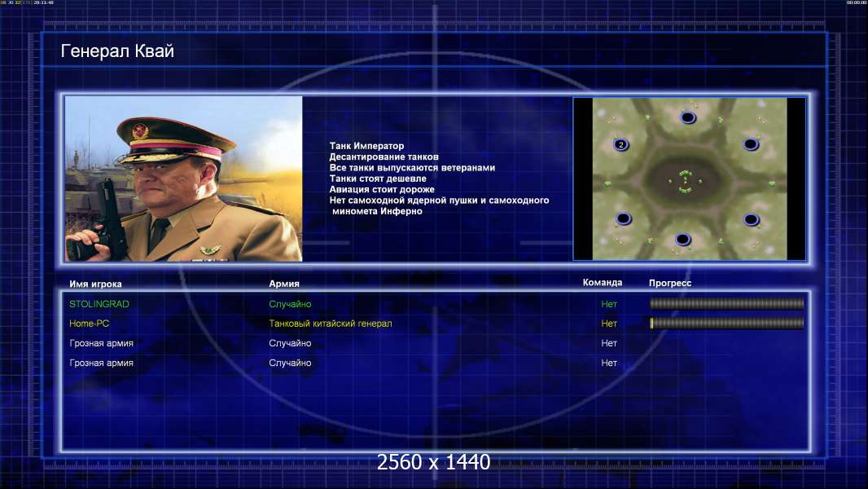Click the 'Авиация стоит дороже' line
This screenshot has width=868, height=489.
(381, 189)
